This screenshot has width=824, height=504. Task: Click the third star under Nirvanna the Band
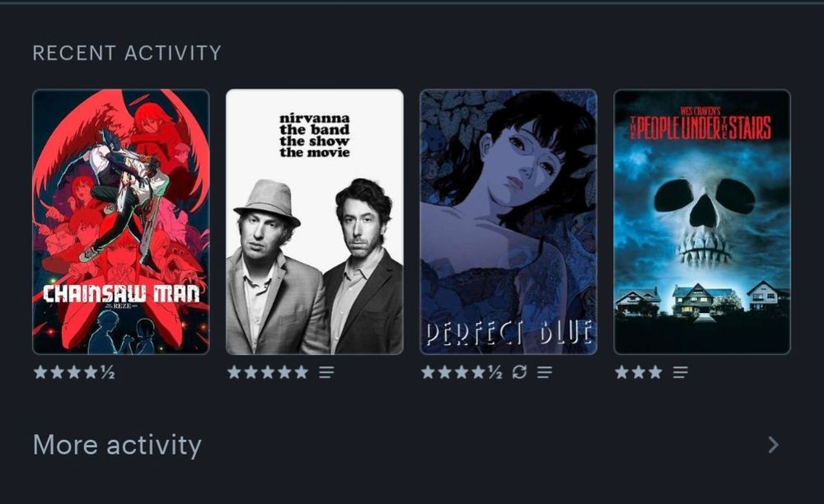268,372
